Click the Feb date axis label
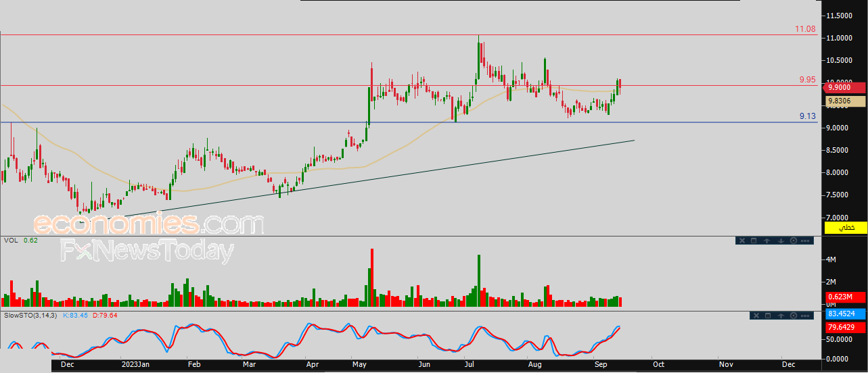Image resolution: width=868 pixels, height=373 pixels. pyautogui.click(x=194, y=364)
